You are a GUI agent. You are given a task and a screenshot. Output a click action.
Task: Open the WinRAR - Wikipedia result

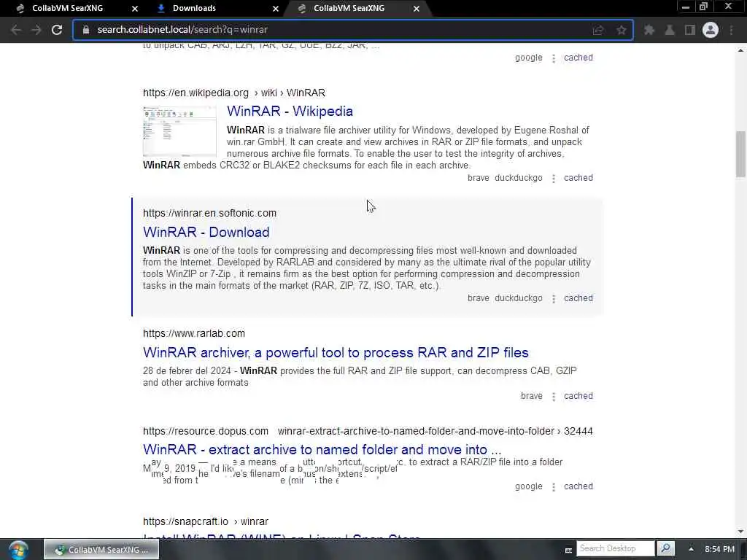point(290,111)
